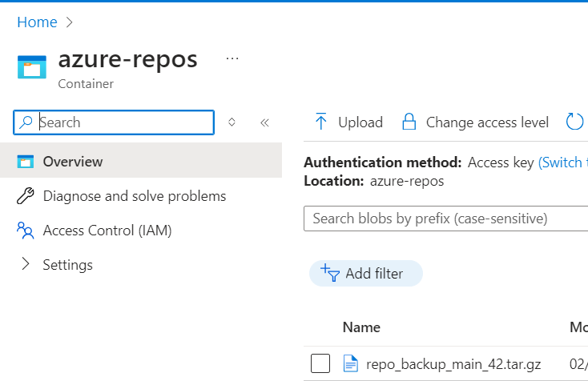Click the padlock icon in toolbar
The image size is (588, 381).
[x=409, y=122]
